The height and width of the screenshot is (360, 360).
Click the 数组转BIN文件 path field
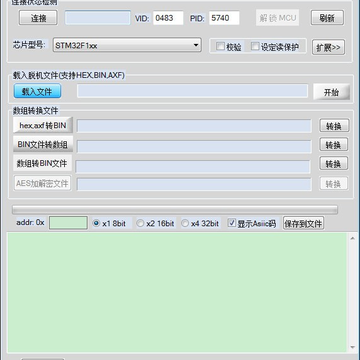tap(193, 167)
